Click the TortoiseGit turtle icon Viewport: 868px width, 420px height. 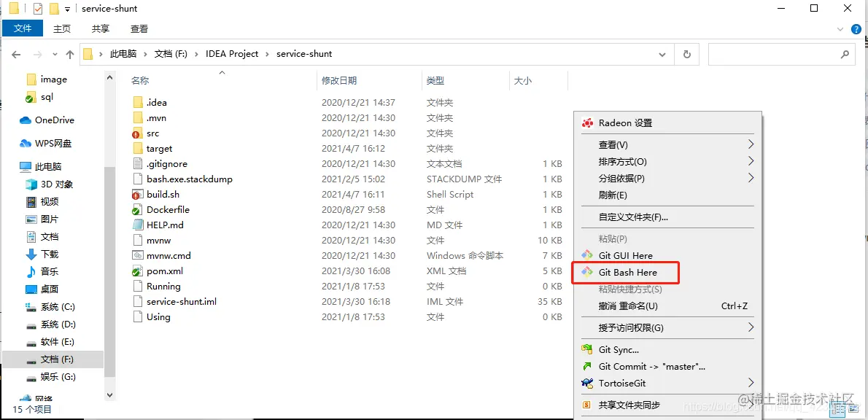coord(586,383)
